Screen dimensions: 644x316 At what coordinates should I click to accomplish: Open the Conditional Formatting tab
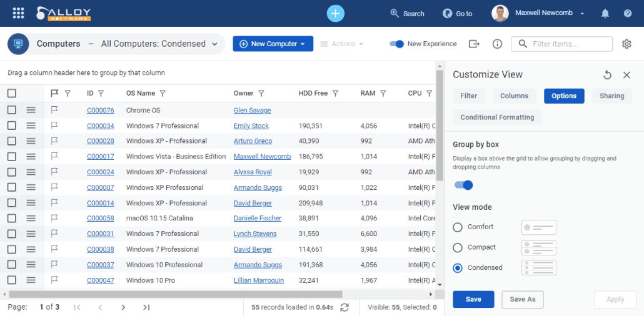(497, 117)
